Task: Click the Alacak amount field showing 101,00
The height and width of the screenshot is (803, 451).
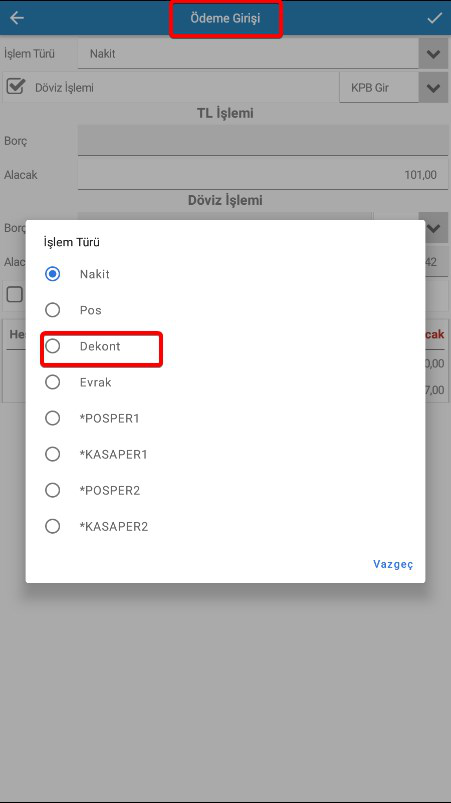Action: point(263,175)
